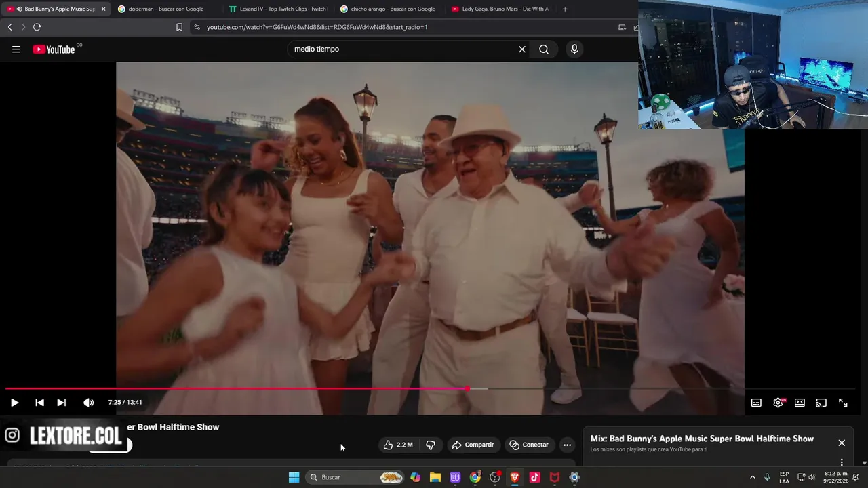Viewport: 868px width, 488px height.
Task: Click the streamer webcam overlay
Action: coord(753,64)
